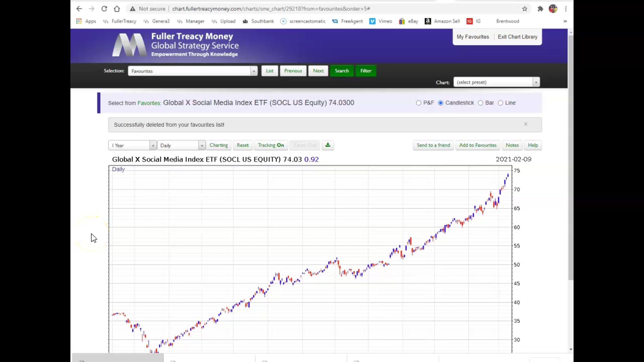
Task: Click the page vertical scrollbar thumb
Action: point(571,157)
